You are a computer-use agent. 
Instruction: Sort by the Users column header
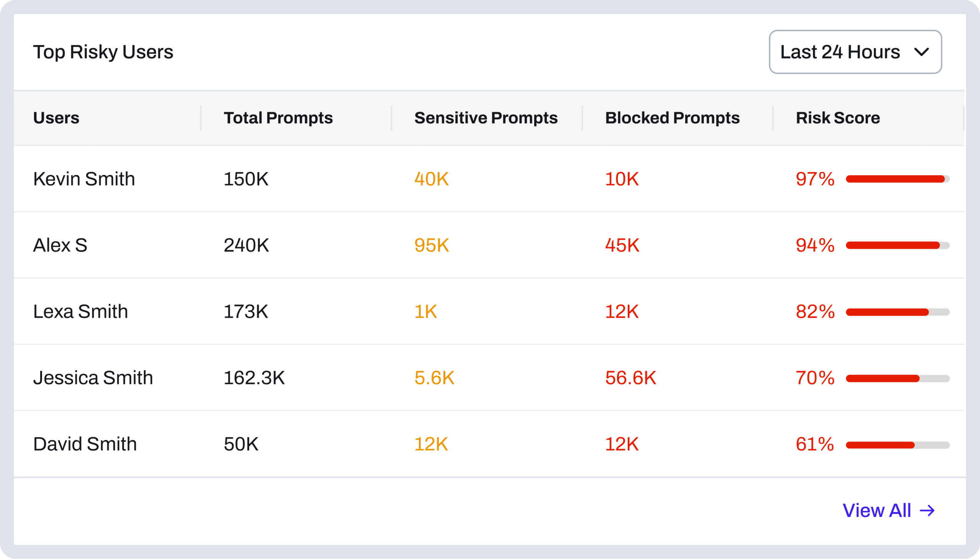(x=56, y=118)
